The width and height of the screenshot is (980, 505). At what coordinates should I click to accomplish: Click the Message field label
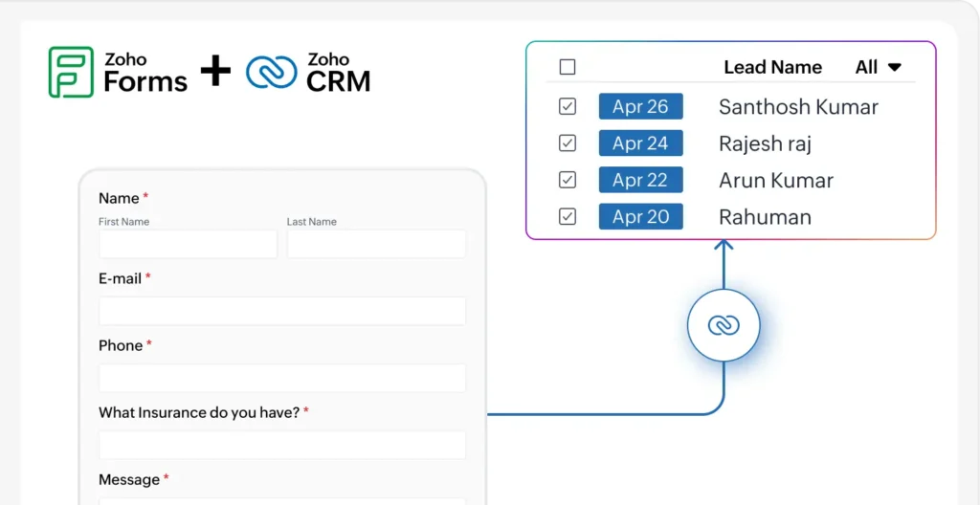(129, 479)
